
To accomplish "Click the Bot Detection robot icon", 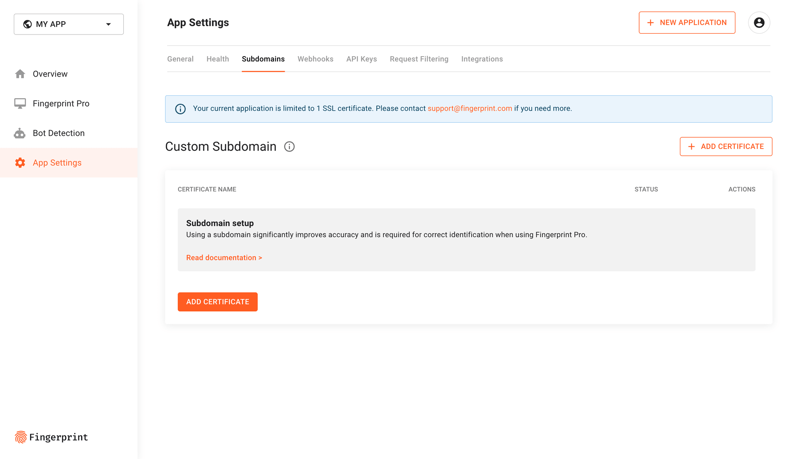I will tap(20, 133).
